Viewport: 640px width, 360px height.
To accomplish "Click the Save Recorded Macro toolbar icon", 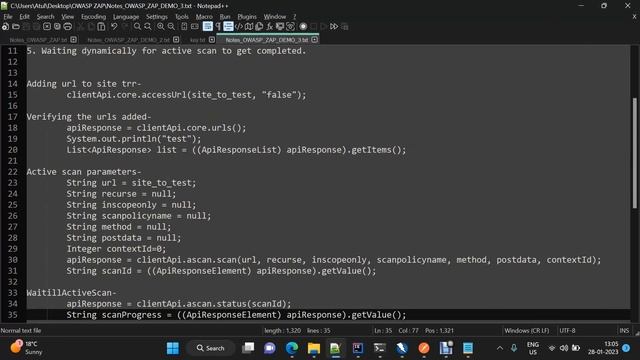I will click(344, 27).
